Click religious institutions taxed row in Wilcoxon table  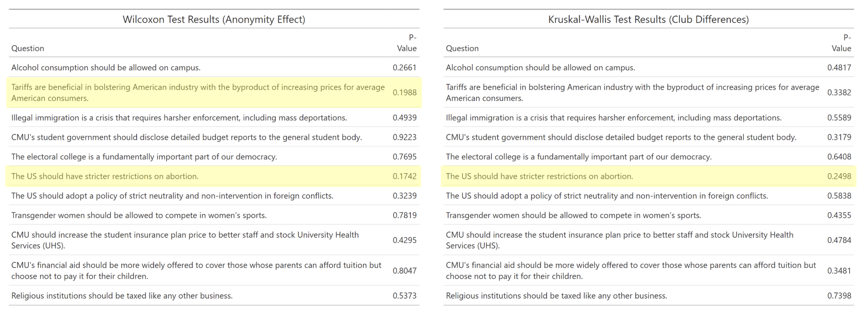(x=214, y=296)
